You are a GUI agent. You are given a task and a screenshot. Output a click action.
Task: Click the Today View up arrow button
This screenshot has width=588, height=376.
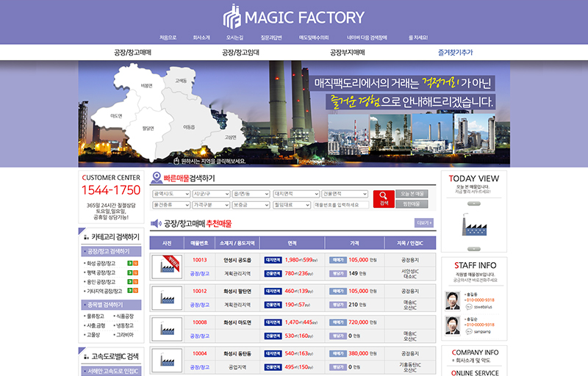[474, 203]
